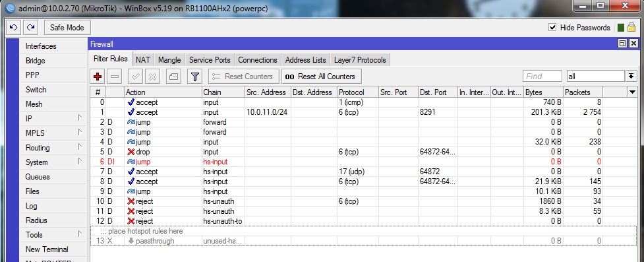644x262 pixels.
Task: Click the drop icon in rule 5
Action: (131, 152)
